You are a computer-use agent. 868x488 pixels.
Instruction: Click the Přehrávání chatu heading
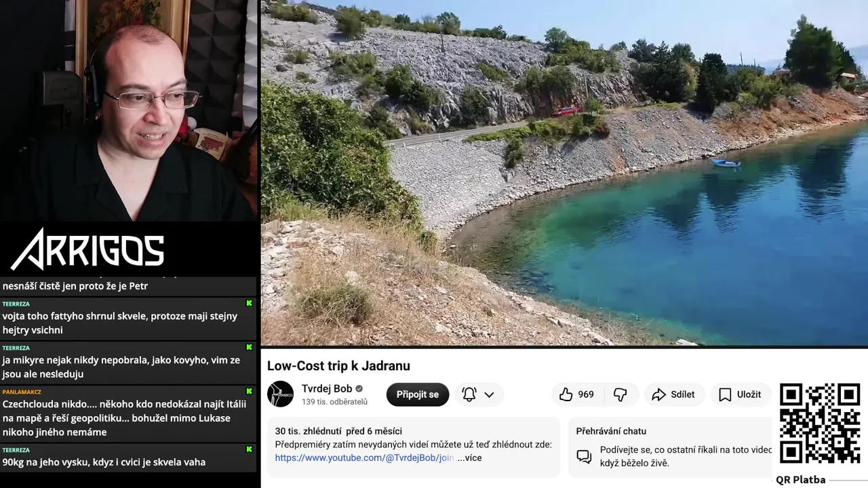coord(611,431)
